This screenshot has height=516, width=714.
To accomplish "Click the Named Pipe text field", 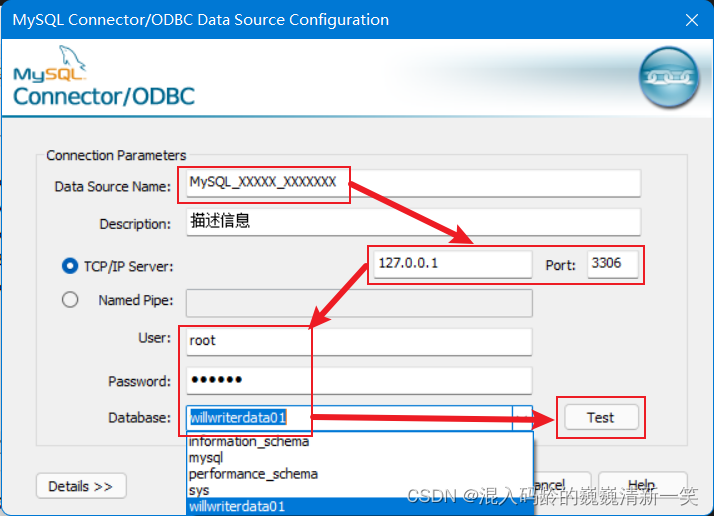I will click(x=359, y=303).
